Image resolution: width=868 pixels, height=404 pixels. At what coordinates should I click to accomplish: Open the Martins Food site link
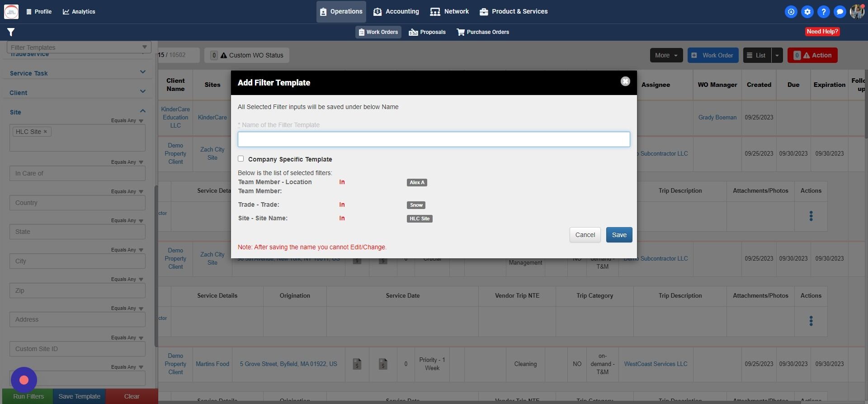click(x=212, y=364)
